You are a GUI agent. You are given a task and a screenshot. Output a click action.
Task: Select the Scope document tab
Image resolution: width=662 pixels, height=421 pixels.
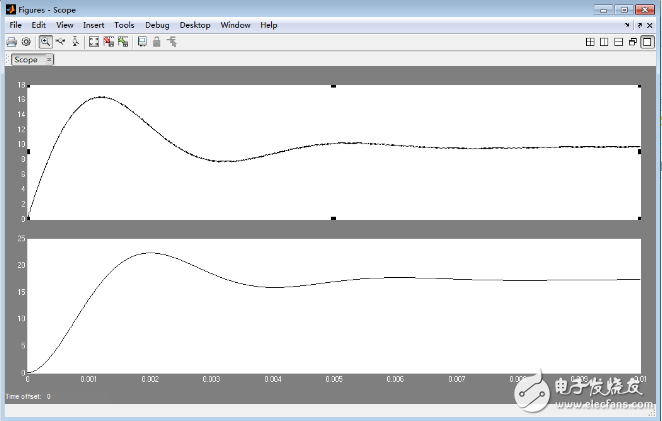coord(26,60)
